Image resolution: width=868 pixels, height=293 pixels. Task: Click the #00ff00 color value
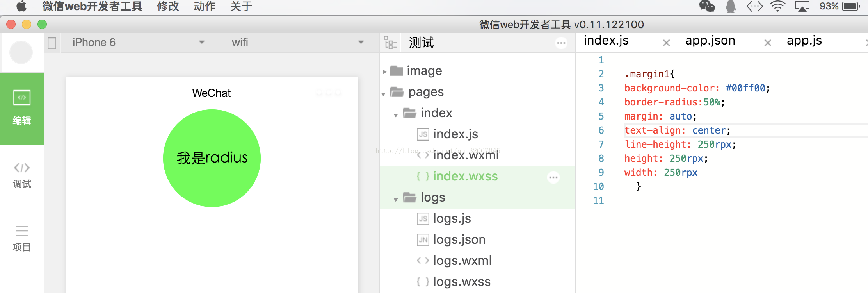click(745, 88)
